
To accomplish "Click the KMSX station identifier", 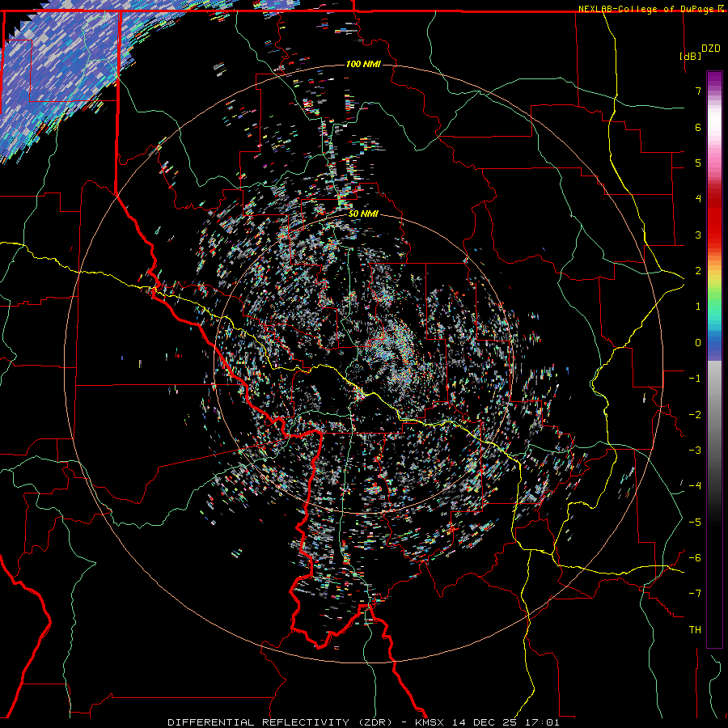I will click(x=430, y=722).
